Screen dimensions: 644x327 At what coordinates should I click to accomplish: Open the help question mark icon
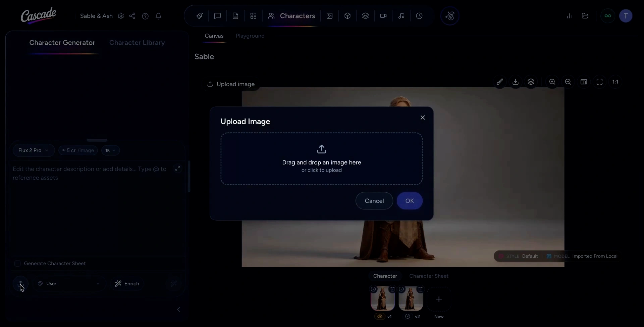click(145, 16)
